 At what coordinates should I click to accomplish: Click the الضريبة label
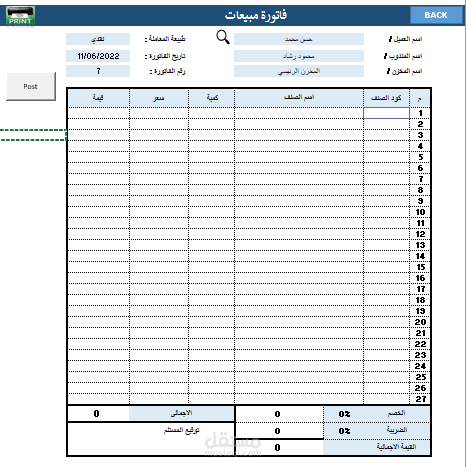(x=397, y=430)
